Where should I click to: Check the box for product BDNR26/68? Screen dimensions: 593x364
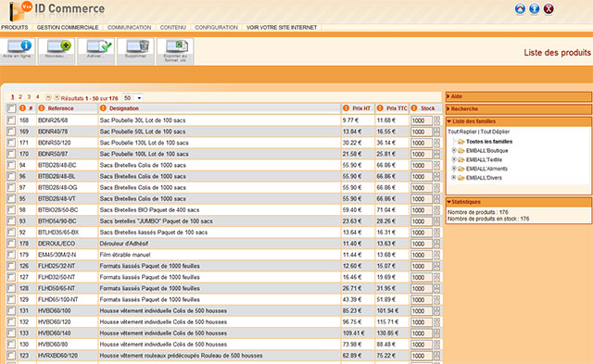(x=11, y=120)
